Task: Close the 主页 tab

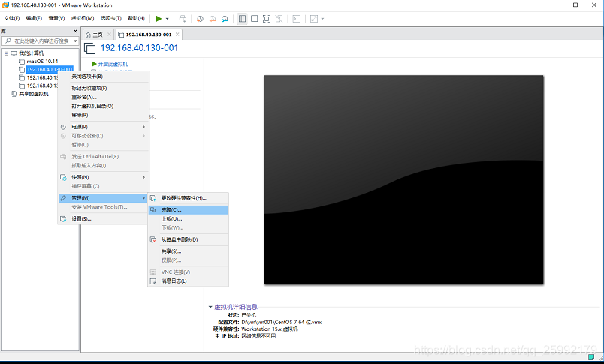Action: (109, 35)
